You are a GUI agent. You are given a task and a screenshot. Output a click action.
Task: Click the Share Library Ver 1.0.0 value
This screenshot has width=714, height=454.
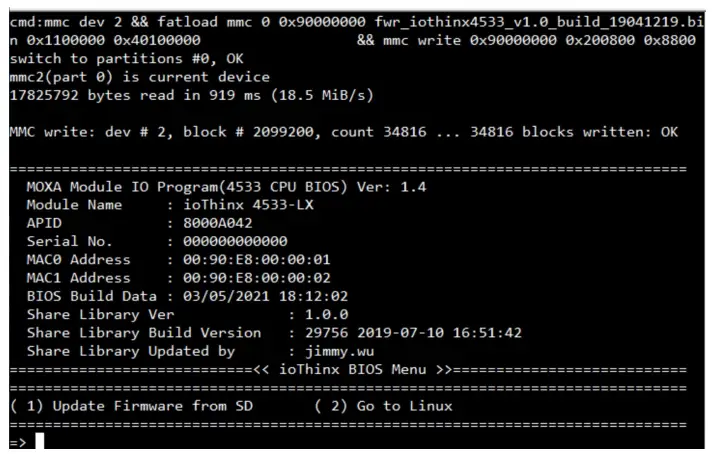tap(315, 314)
